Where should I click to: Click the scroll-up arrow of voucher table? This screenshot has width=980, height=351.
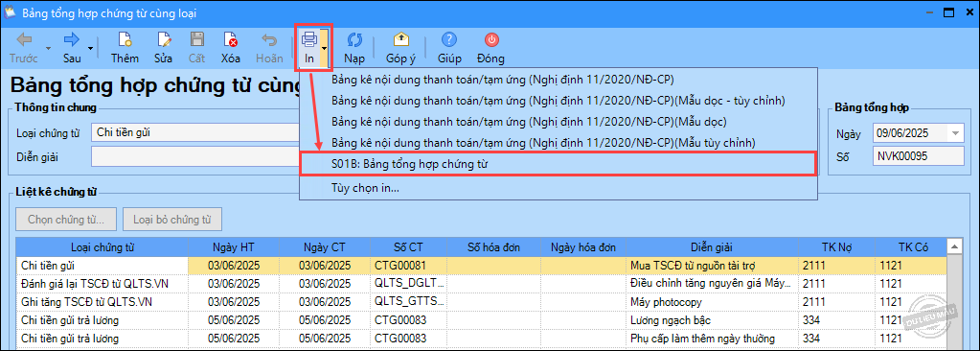click(954, 247)
